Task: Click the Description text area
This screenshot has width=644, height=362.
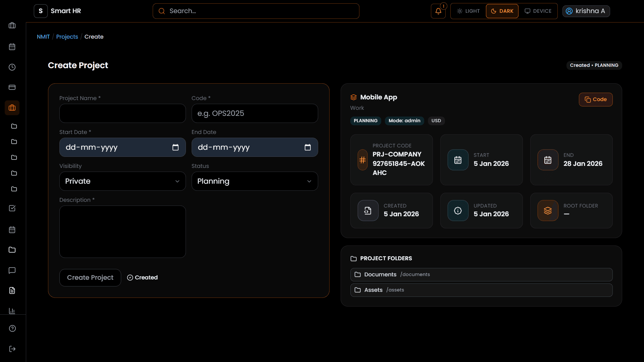Action: [x=122, y=232]
